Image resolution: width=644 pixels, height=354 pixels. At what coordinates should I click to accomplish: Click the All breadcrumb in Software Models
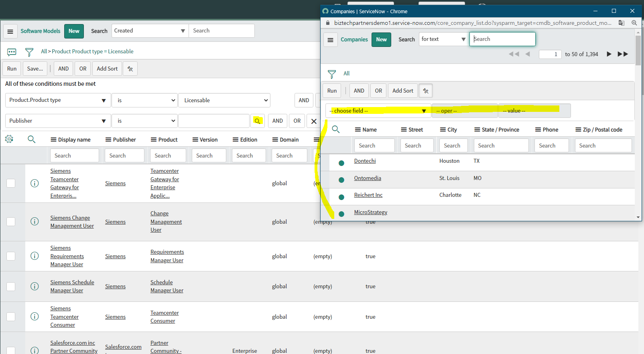44,51
